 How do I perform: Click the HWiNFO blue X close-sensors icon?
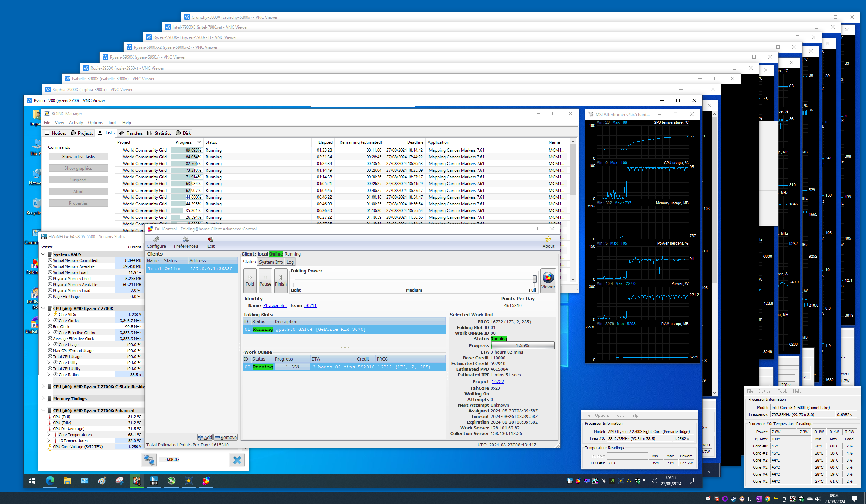(x=237, y=460)
